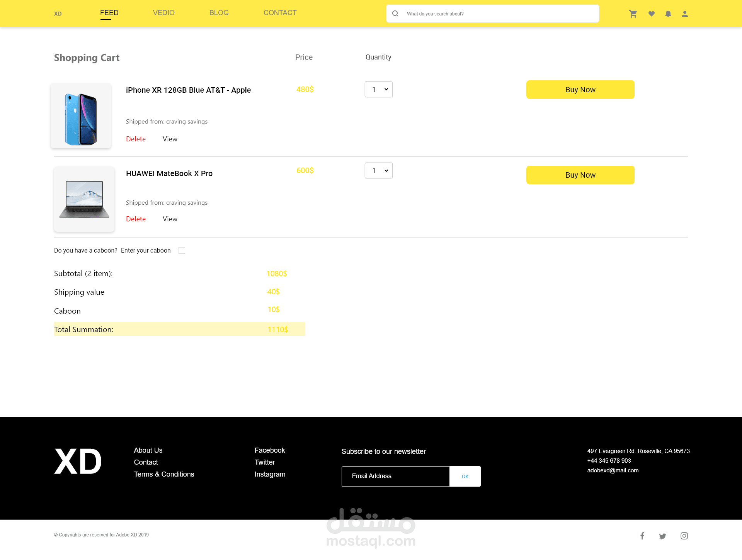The height and width of the screenshot is (560, 742).
Task: Expand the iPhone XR quantity dropdown
Action: click(379, 90)
